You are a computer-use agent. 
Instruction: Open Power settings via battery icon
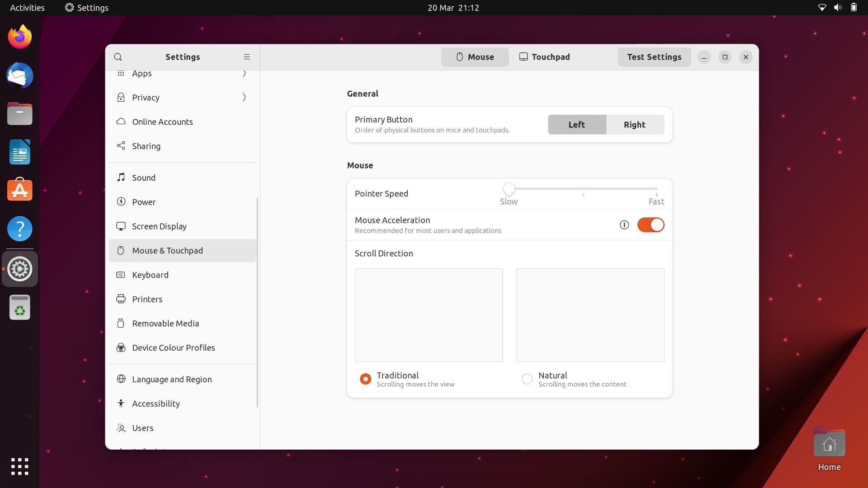pyautogui.click(x=121, y=202)
